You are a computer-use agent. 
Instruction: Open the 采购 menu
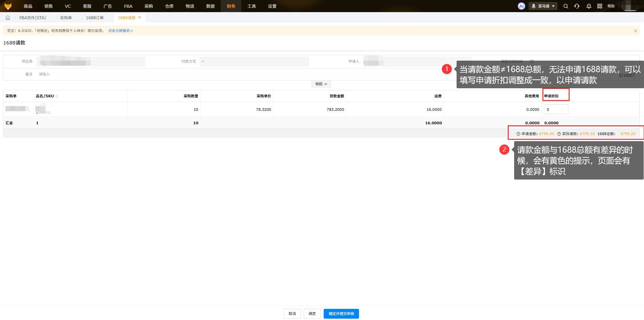149,6
